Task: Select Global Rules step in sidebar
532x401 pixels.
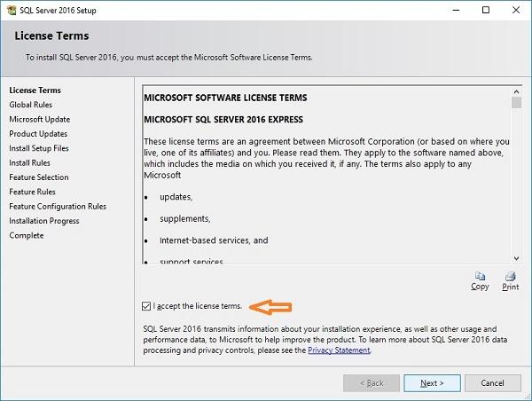Action: [x=30, y=105]
